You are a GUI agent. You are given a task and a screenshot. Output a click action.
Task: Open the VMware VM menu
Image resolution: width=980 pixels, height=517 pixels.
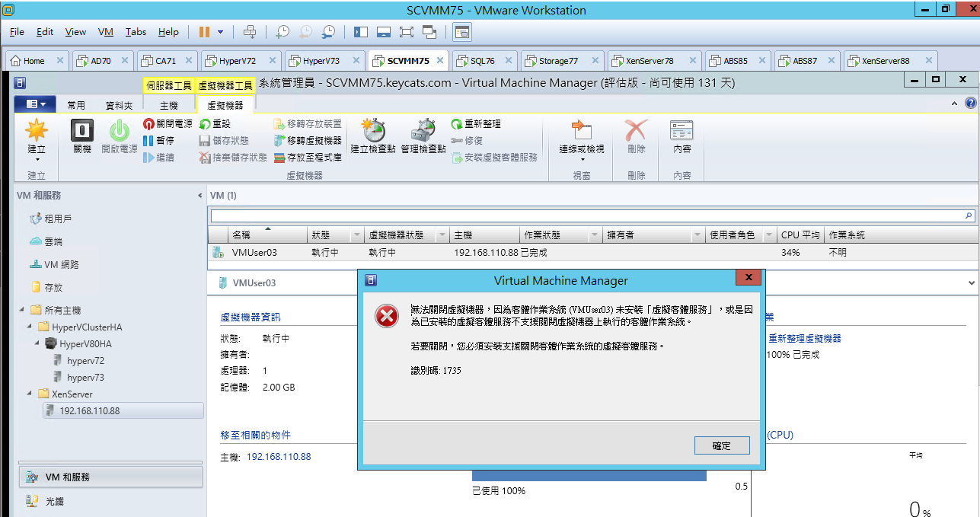pos(106,32)
